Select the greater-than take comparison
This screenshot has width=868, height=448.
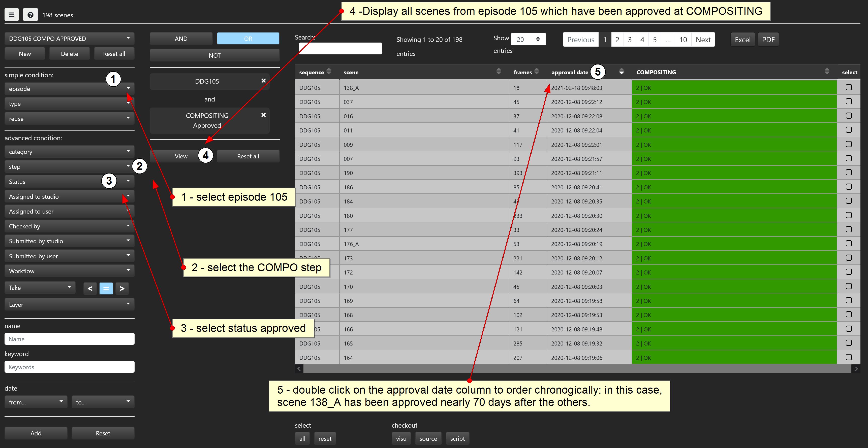click(x=122, y=288)
